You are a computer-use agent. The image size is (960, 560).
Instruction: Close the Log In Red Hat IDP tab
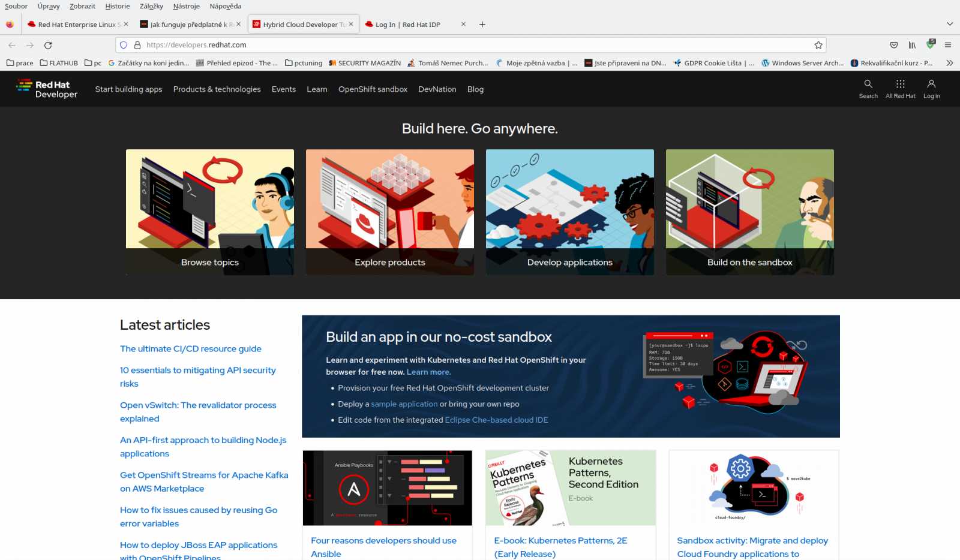click(x=463, y=24)
